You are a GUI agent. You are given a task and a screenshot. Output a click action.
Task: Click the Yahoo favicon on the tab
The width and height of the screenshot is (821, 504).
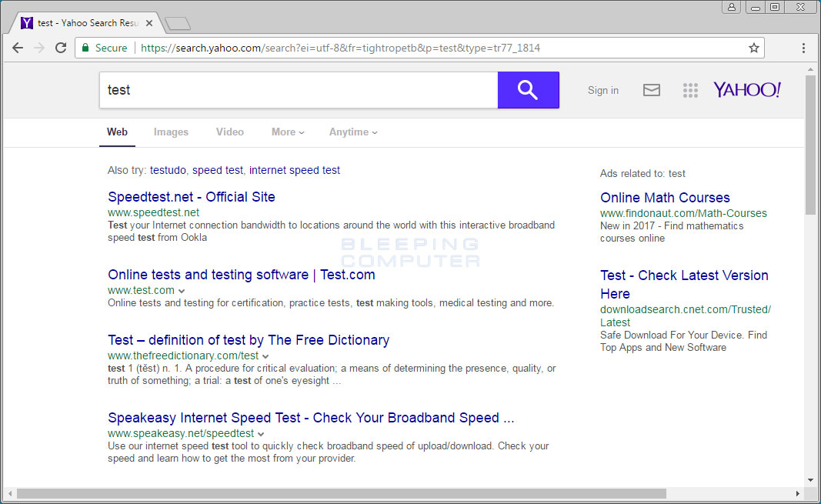click(x=27, y=23)
